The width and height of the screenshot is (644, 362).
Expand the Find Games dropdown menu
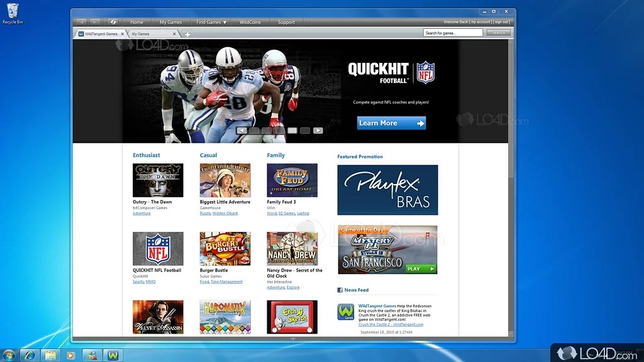pyautogui.click(x=211, y=22)
